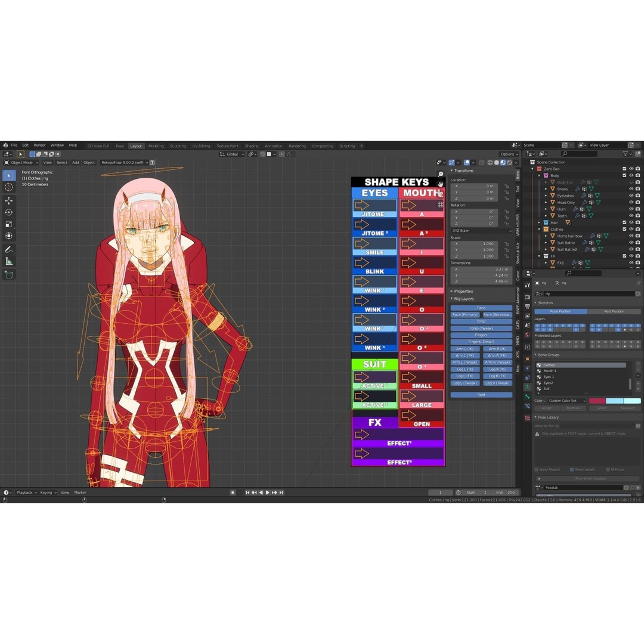This screenshot has width=644, height=644.
Task: Select the Mouth 1 bone group
Action: [x=550, y=371]
